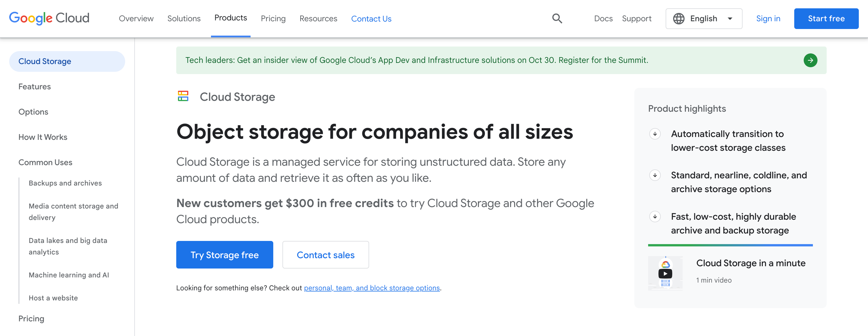This screenshot has width=868, height=336.
Task: Click the '1 min video' label
Action: (x=714, y=280)
